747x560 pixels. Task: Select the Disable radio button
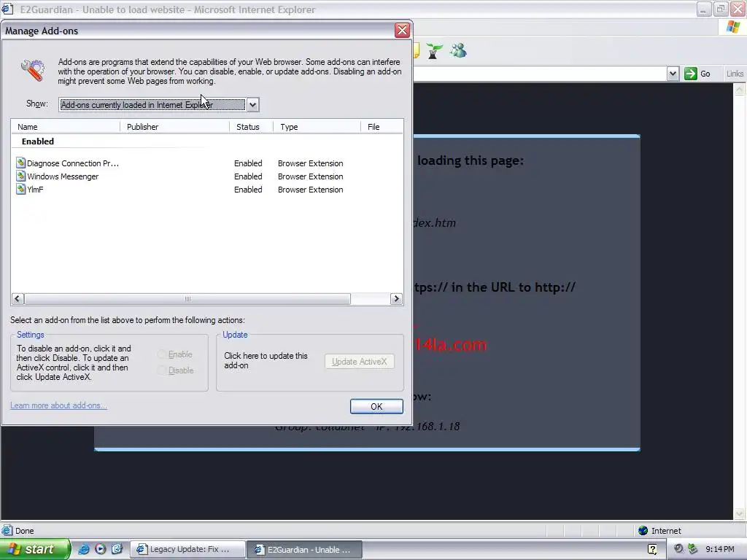[162, 370]
